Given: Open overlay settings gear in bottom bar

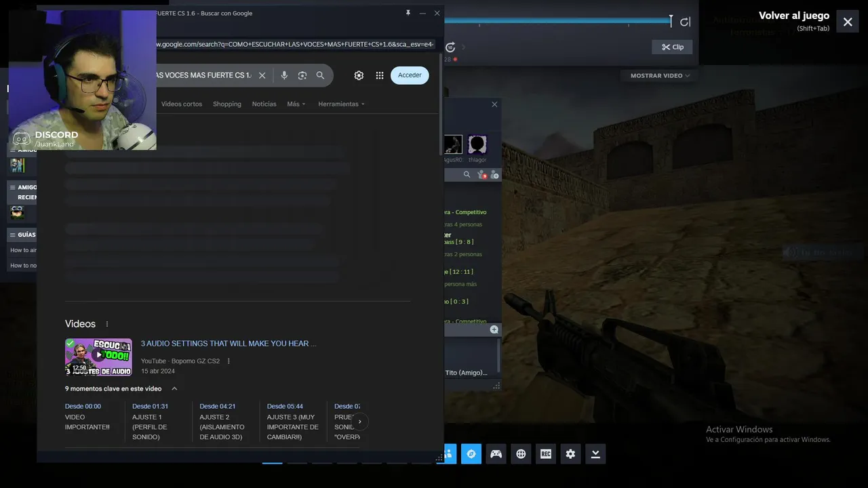Looking at the screenshot, I should click(x=570, y=454).
